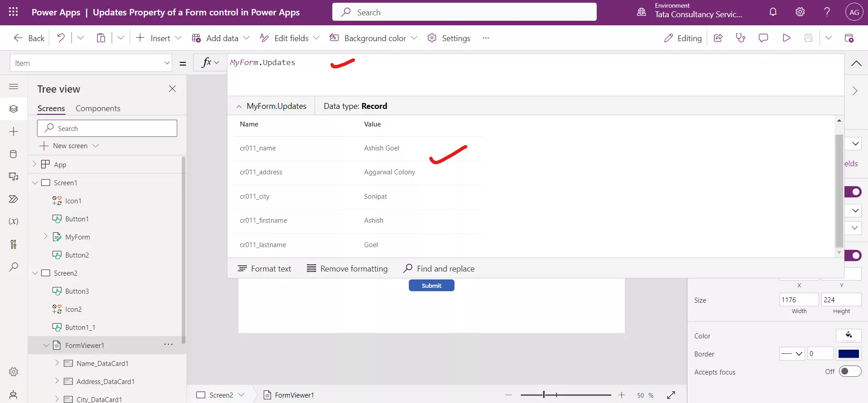This screenshot has width=868, height=403.
Task: Open the Power Automate icon
Action: point(14,199)
